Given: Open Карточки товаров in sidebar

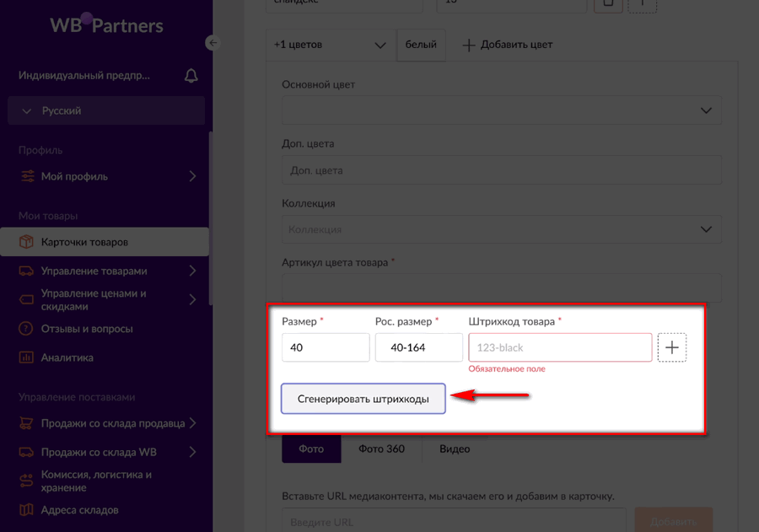Looking at the screenshot, I should pos(84,242).
